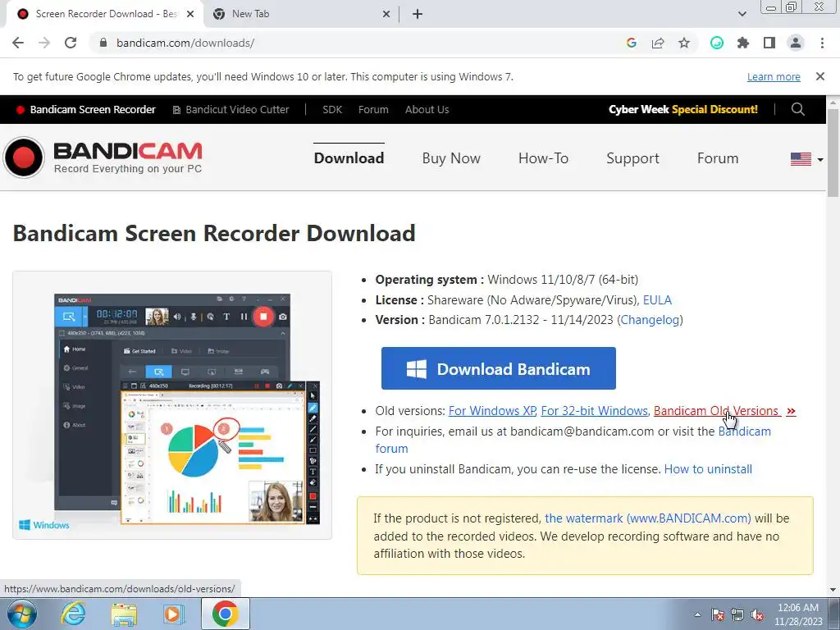Open the Chrome profile avatar
Screen dimensions: 840x630
coord(796,43)
